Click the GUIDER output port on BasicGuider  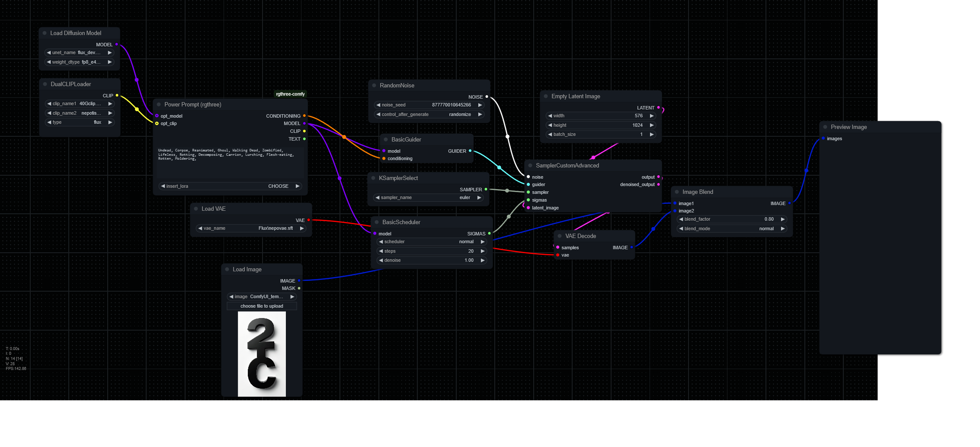470,151
